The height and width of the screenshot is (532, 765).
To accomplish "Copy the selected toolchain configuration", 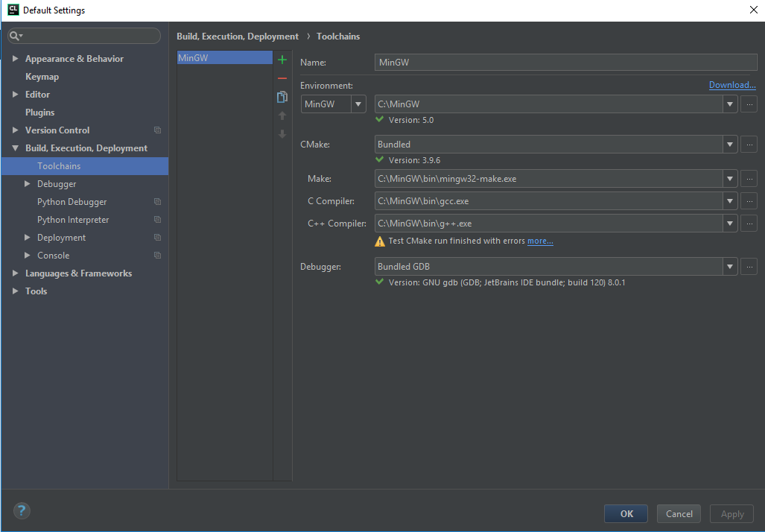I will pyautogui.click(x=282, y=97).
